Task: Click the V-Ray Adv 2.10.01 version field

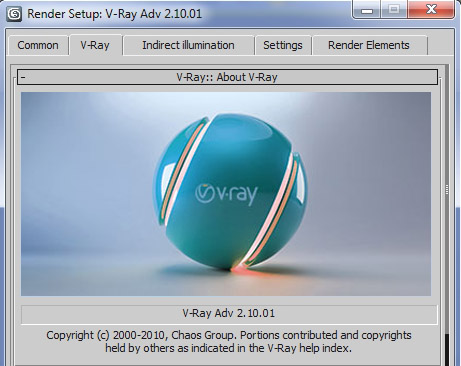Action: 229,314
